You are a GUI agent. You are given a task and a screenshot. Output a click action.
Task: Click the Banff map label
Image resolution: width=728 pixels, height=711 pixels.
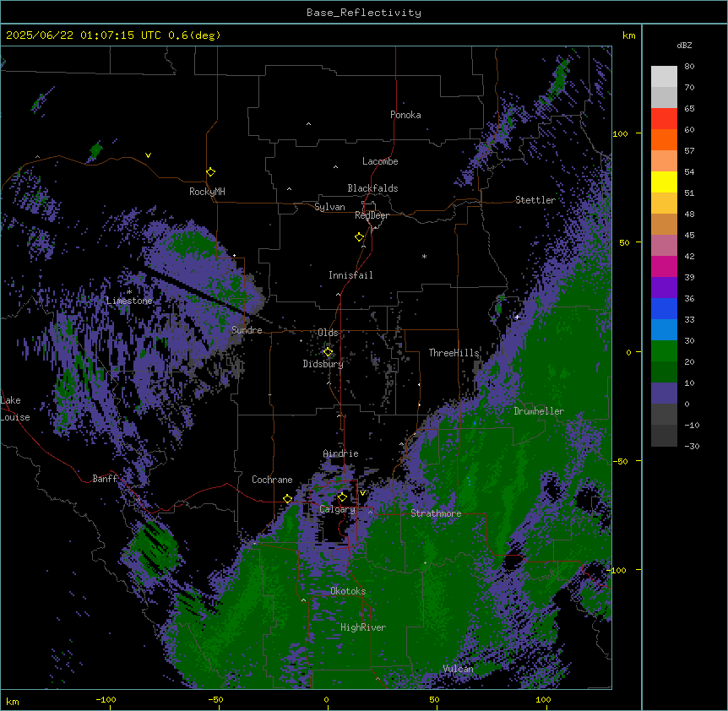[105, 479]
